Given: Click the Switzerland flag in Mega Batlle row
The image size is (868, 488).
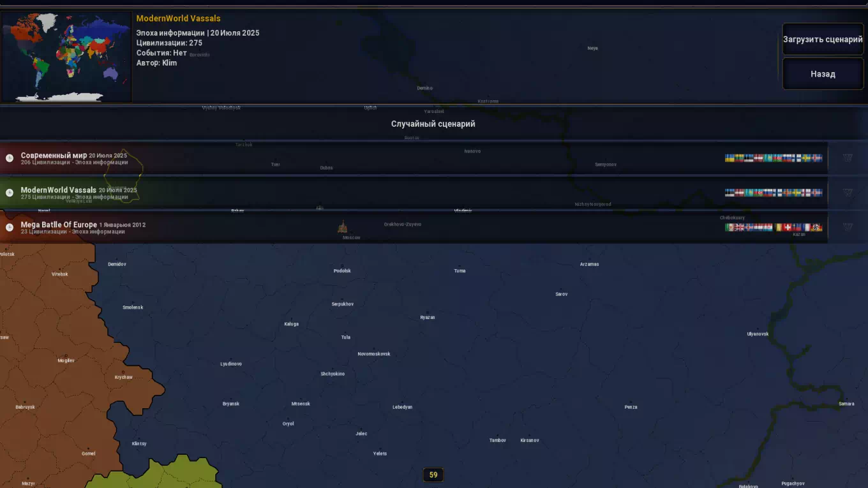Looking at the screenshot, I should (x=788, y=227).
